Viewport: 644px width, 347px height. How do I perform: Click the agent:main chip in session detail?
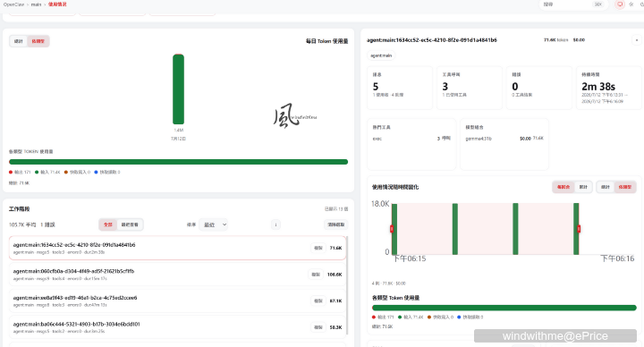coord(381,55)
